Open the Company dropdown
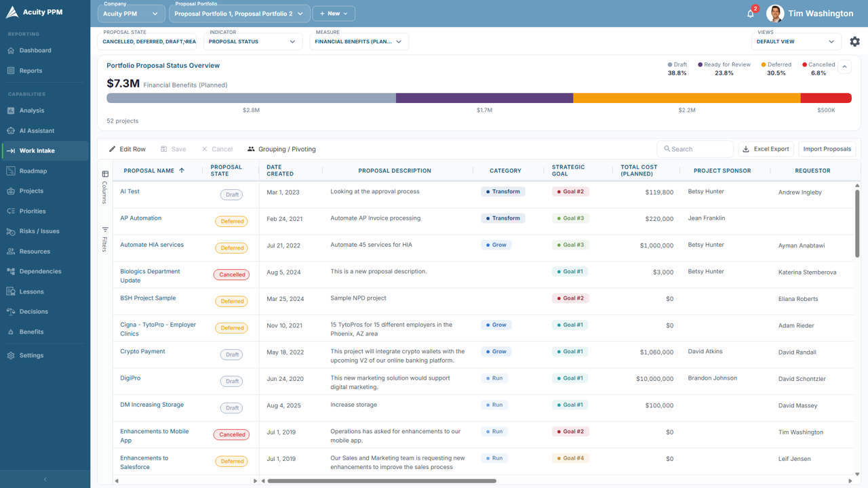The image size is (868, 488). tap(132, 14)
